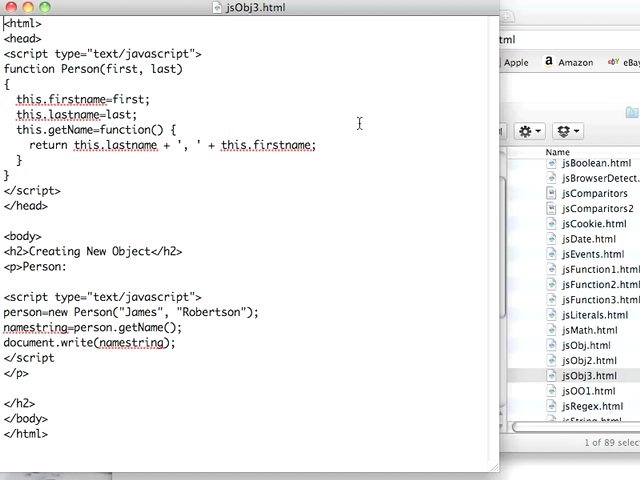This screenshot has height=480, width=640.
Task: Click the 'Creating New Object' heading line
Action: click(93, 251)
